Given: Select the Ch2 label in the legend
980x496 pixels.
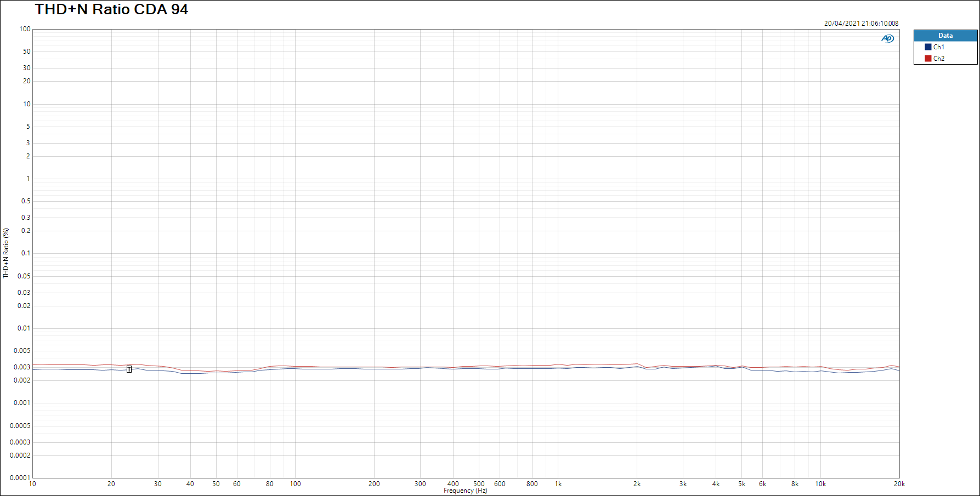Looking at the screenshot, I should pyautogui.click(x=939, y=59).
